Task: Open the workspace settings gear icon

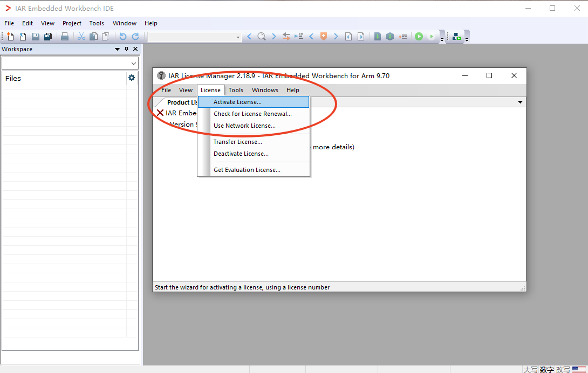Action: click(x=132, y=78)
